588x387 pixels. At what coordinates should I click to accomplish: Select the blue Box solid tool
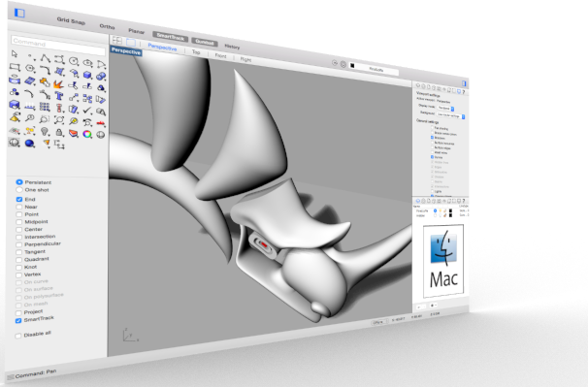coord(87,75)
